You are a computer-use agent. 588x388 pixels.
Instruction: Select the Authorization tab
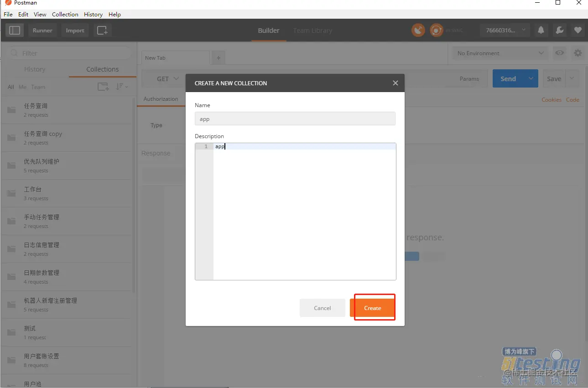pos(161,99)
